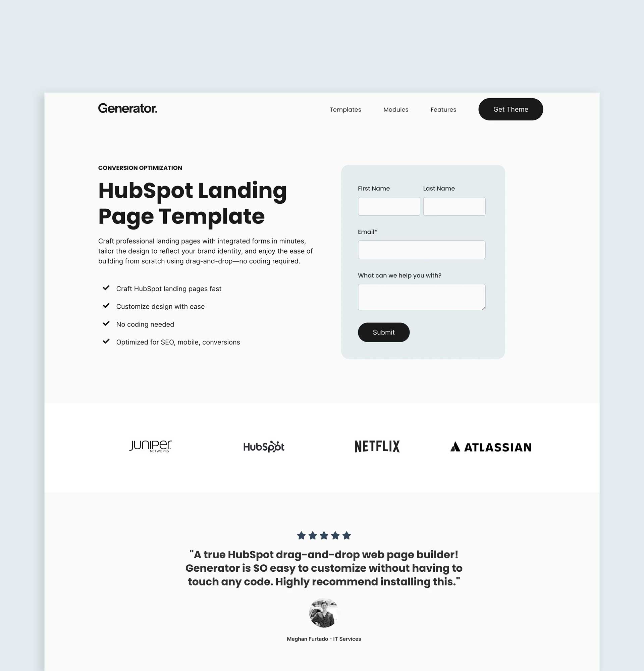Click the Atlassian brand logo
This screenshot has height=671, width=644.
coord(491,446)
